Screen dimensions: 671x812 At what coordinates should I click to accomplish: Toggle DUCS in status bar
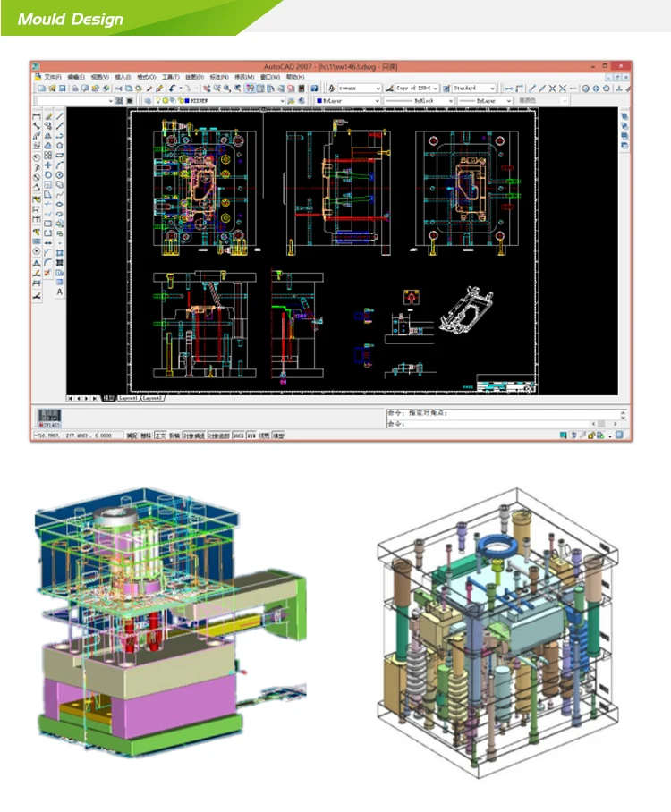(x=238, y=436)
